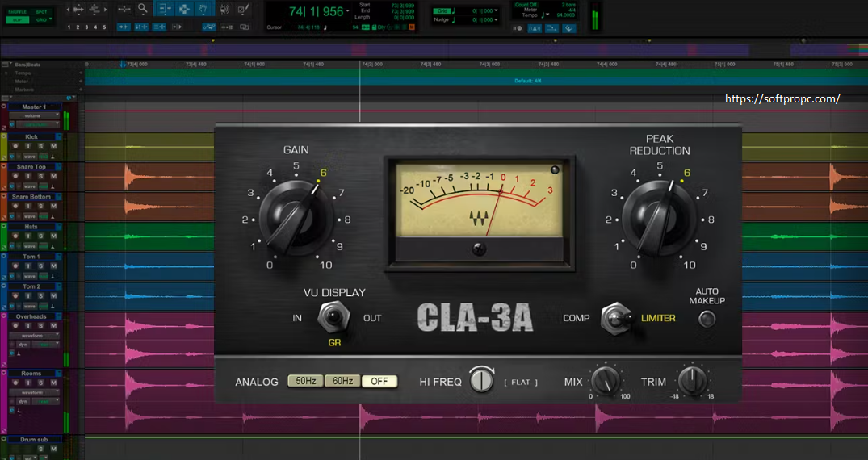Select the Trim tool in toolbar
Viewport: 868px width, 460px height.
point(166,8)
